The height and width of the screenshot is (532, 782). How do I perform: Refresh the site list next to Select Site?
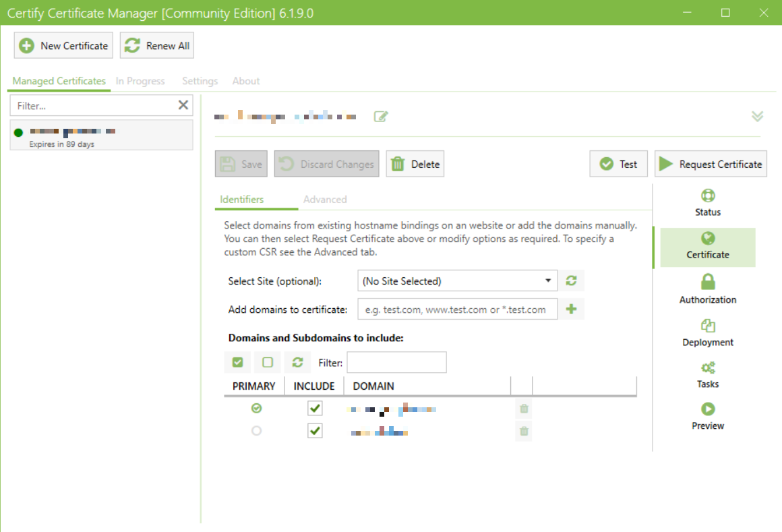(x=572, y=281)
